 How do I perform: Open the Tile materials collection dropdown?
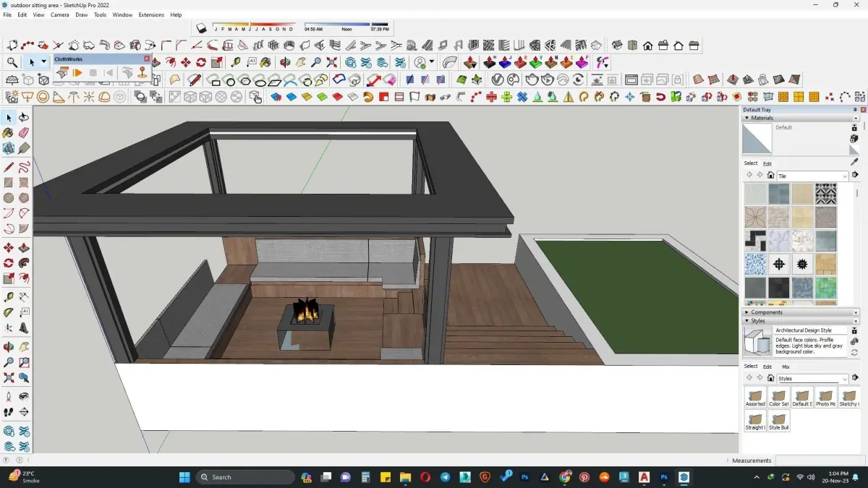pyautogui.click(x=812, y=176)
